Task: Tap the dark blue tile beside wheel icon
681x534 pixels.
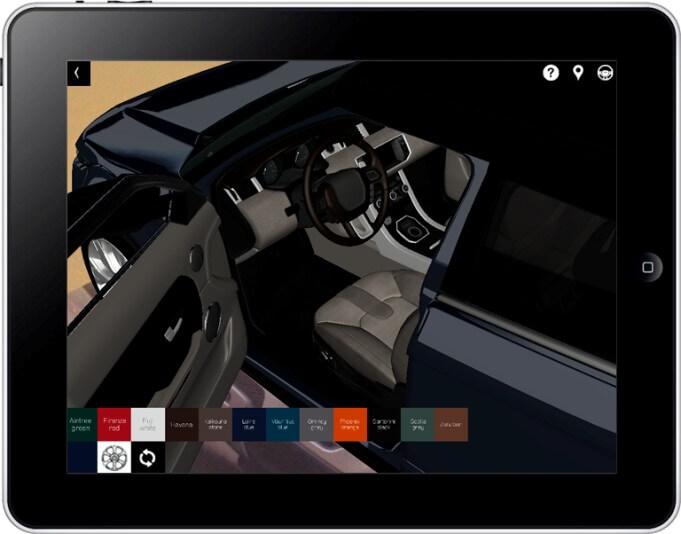Action: (82, 458)
